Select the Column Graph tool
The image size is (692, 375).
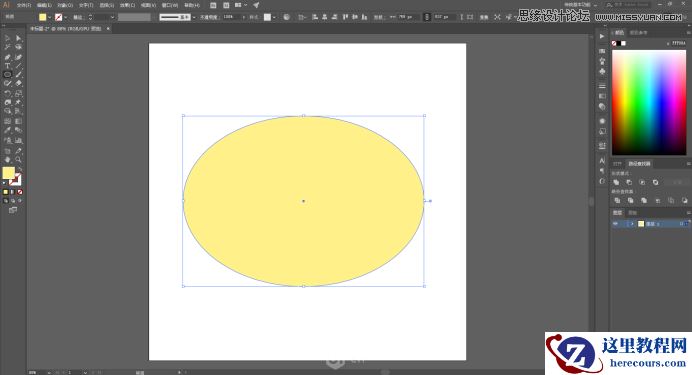coord(19,141)
